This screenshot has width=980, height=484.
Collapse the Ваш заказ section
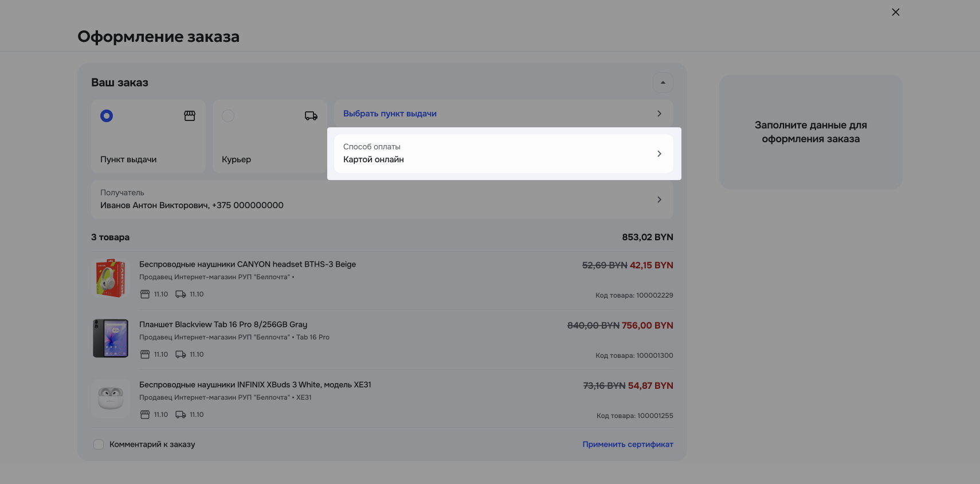coord(663,83)
